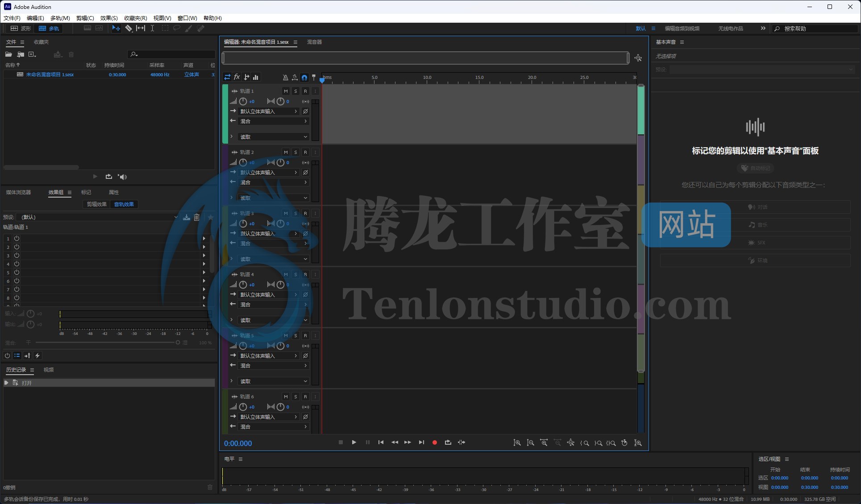Click the Stop button in transport

click(x=341, y=442)
